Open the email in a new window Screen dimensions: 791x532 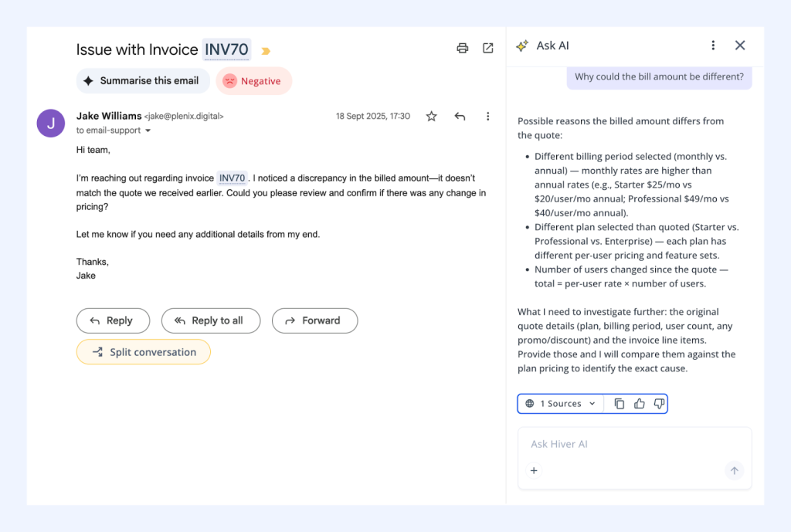pyautogui.click(x=487, y=47)
